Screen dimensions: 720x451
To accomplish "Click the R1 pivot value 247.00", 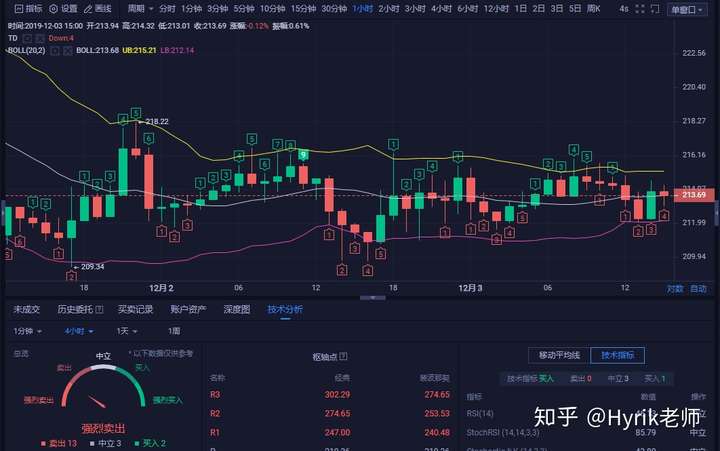I will (337, 433).
